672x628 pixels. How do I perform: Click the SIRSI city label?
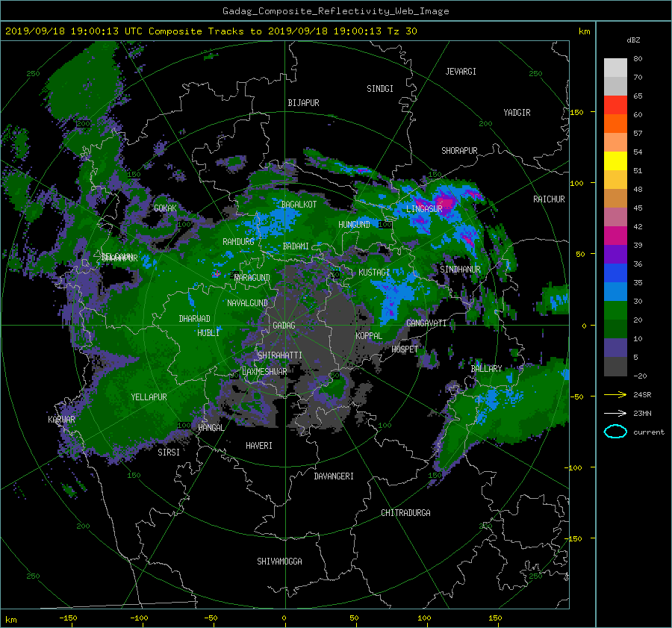point(169,453)
